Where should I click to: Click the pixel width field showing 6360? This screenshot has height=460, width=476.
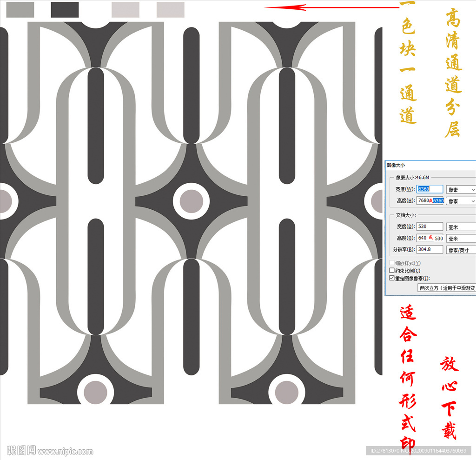coord(430,189)
